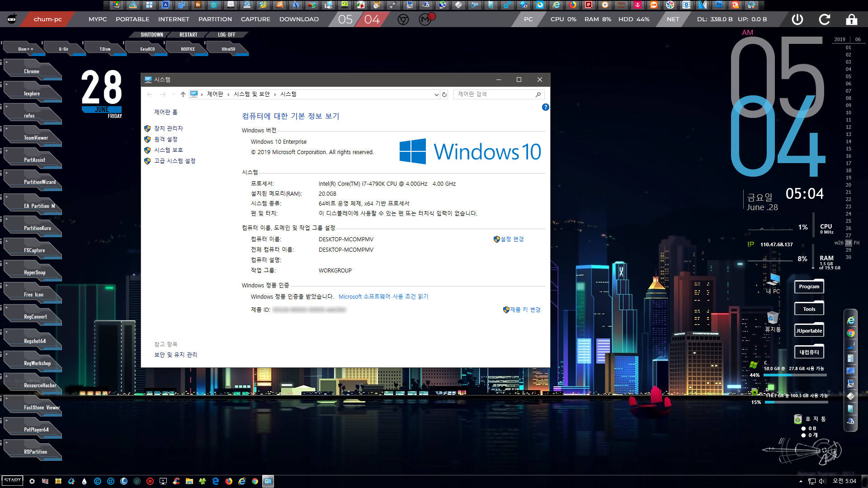Refresh the System window address bar
This screenshot has width=868, height=488.
tap(444, 94)
